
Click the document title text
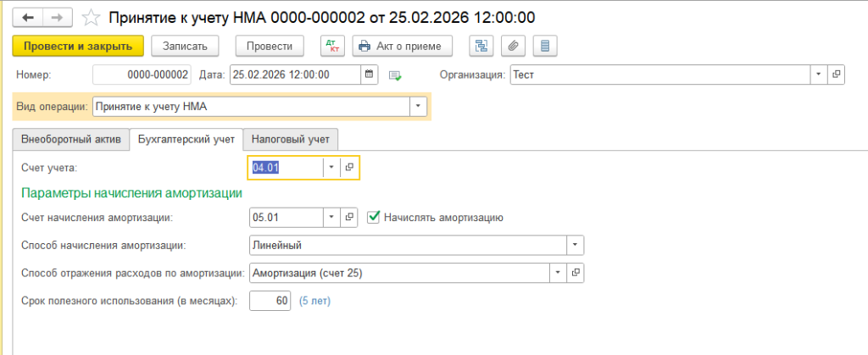321,18
